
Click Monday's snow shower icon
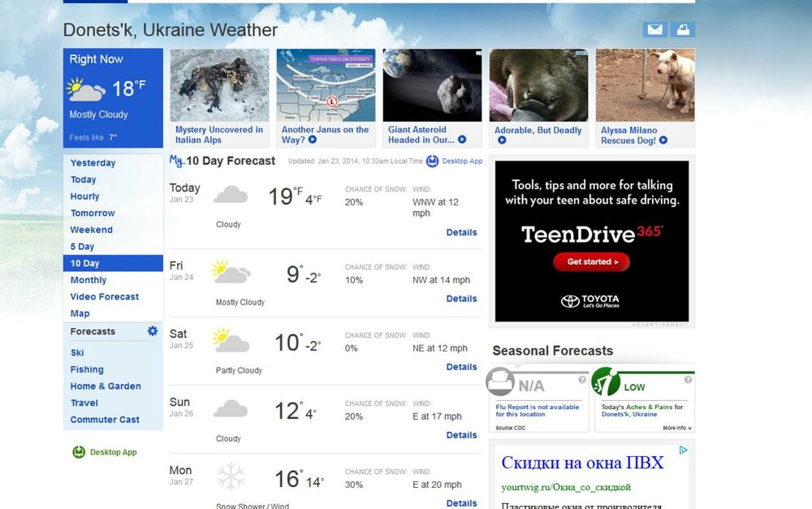[x=231, y=477]
